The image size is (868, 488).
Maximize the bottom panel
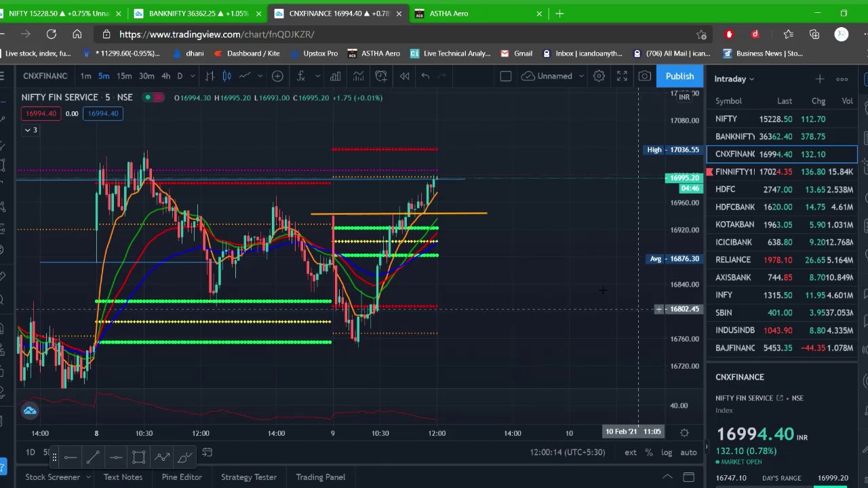[688, 477]
